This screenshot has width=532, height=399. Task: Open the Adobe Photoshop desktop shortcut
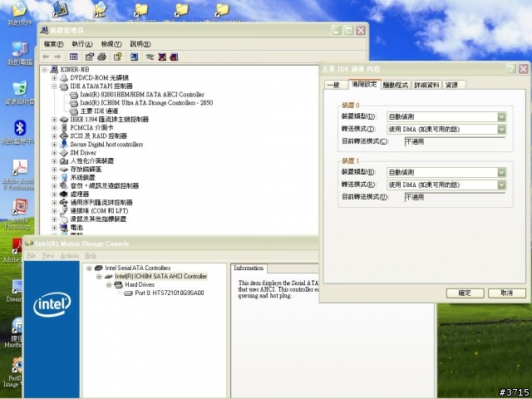tap(20, 207)
